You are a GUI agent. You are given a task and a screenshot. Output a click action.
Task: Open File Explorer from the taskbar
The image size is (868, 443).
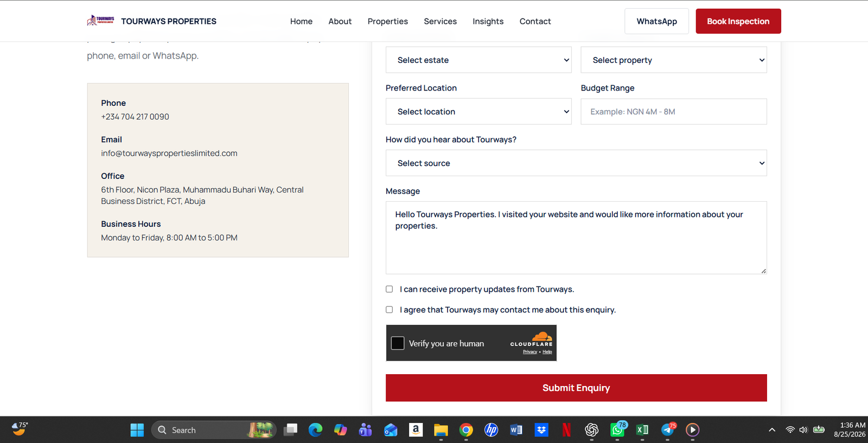(x=441, y=430)
